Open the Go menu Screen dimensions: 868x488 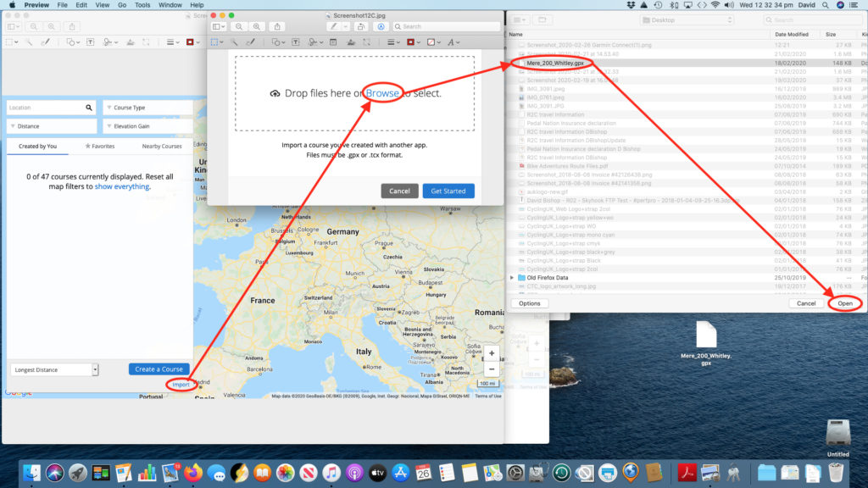(122, 5)
